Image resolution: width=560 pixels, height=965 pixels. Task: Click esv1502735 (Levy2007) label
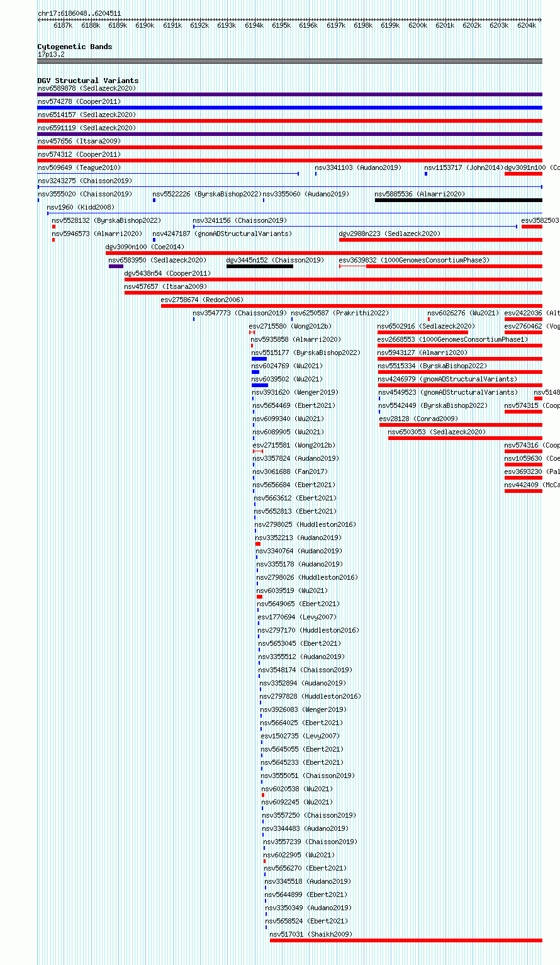[x=300, y=736]
